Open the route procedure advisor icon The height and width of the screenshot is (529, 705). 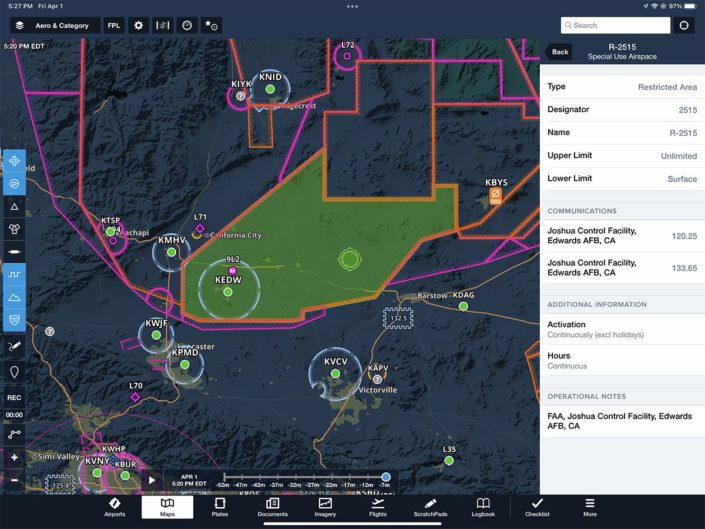163,25
